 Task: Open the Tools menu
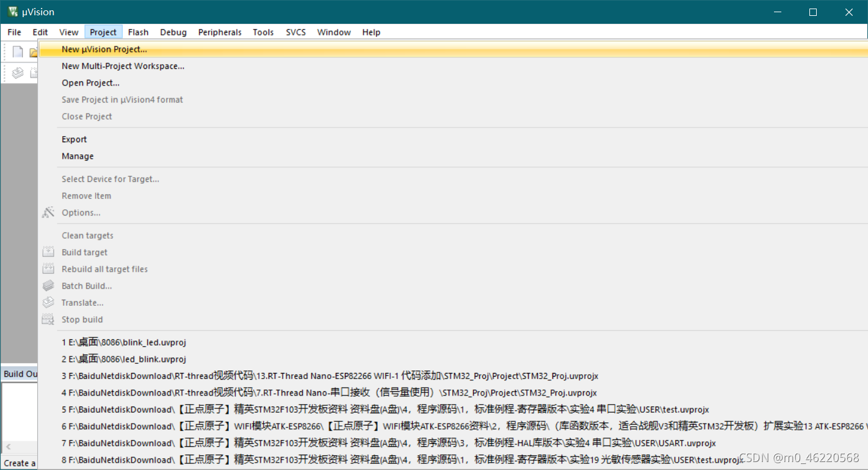point(263,32)
